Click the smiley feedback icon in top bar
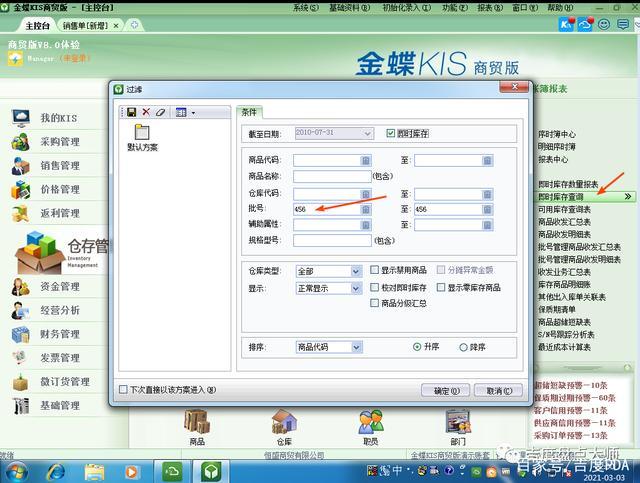This screenshot has height=483, width=640. (x=604, y=24)
